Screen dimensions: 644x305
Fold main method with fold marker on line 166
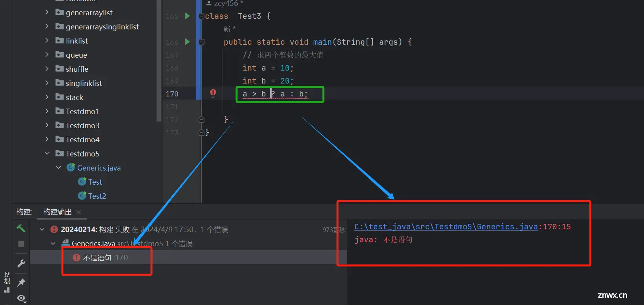[201, 42]
